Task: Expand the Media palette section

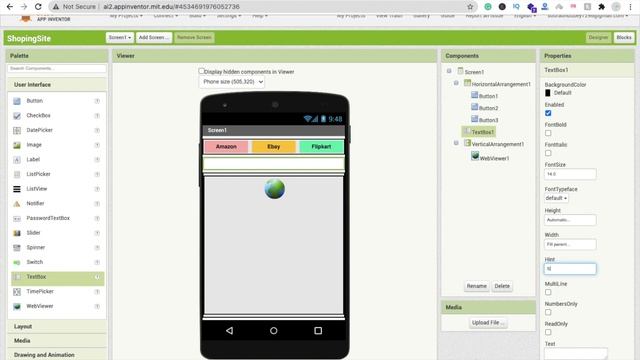Action: 57,340
